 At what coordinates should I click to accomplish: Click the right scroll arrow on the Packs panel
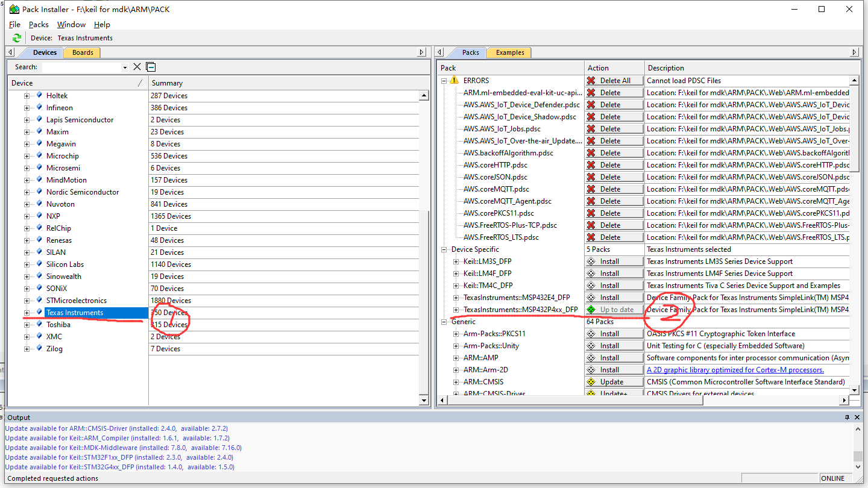pos(854,52)
